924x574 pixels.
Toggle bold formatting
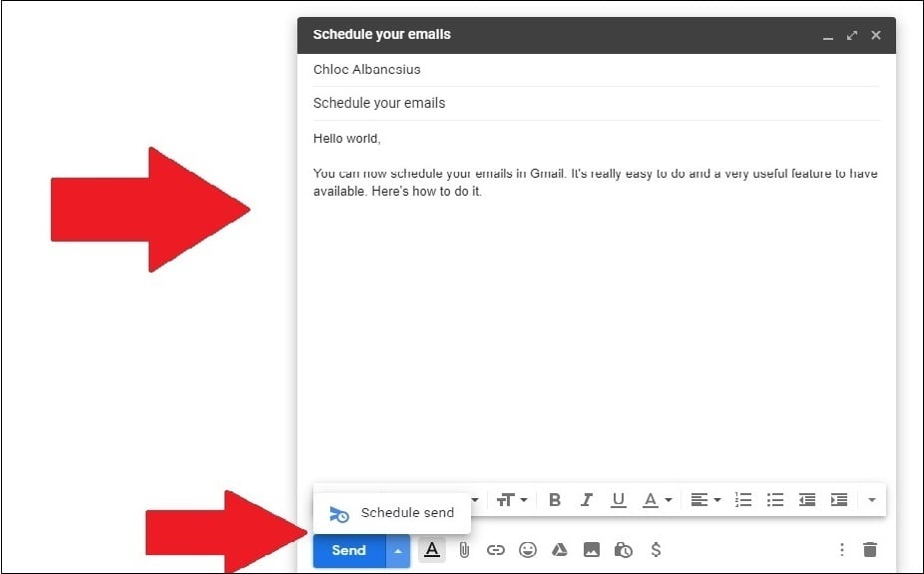[x=555, y=500]
